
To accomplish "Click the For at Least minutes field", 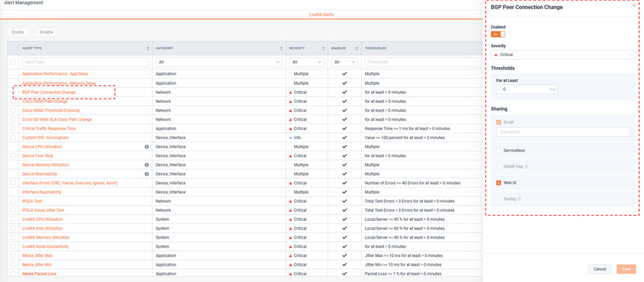I will pyautogui.click(x=527, y=89).
